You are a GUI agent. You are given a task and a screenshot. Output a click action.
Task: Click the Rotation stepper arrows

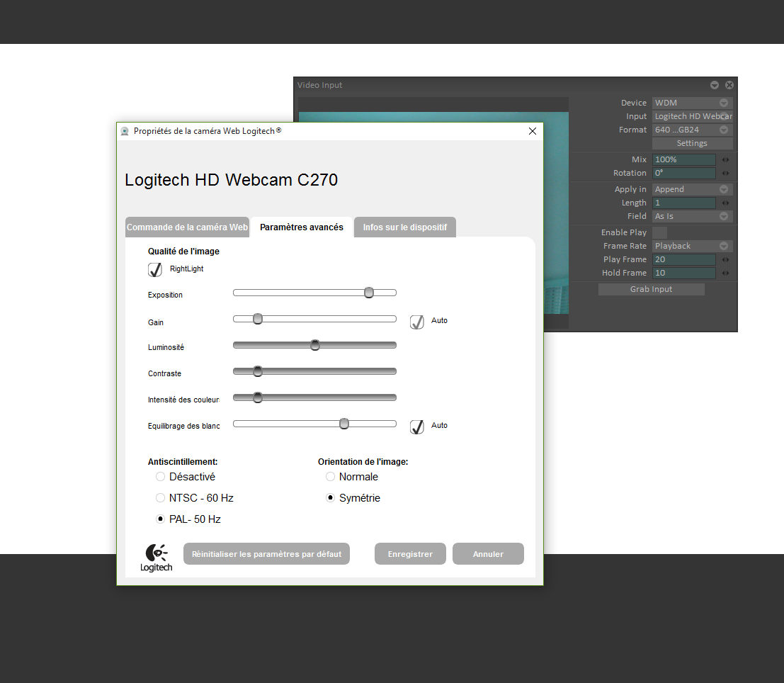coord(725,173)
